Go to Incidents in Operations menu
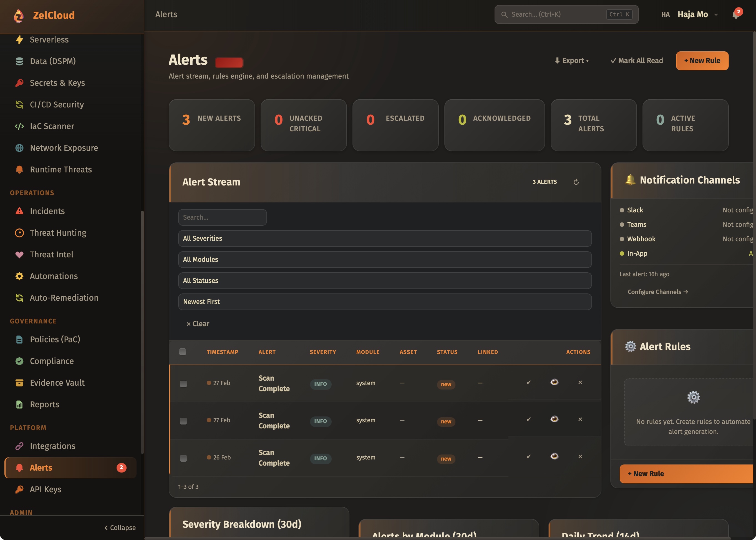The width and height of the screenshot is (756, 540). point(47,211)
